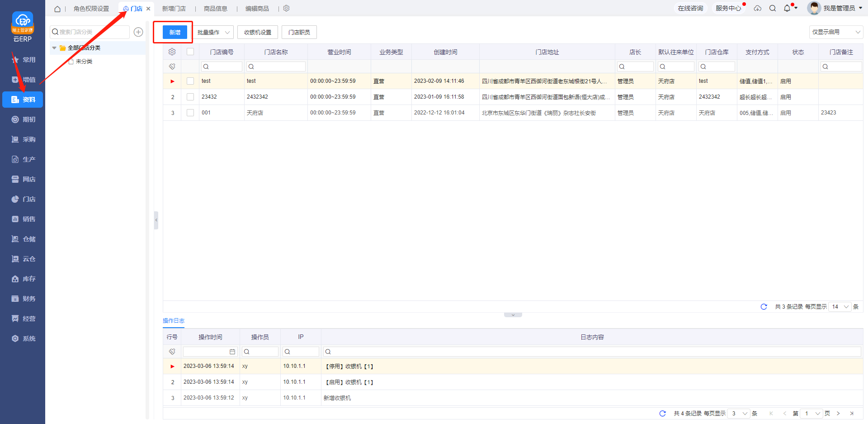868x424 pixels.
Task: Open the notification bell icon
Action: (787, 8)
